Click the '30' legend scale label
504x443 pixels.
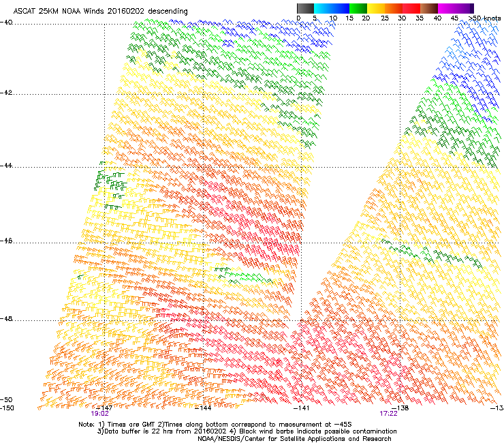click(402, 18)
